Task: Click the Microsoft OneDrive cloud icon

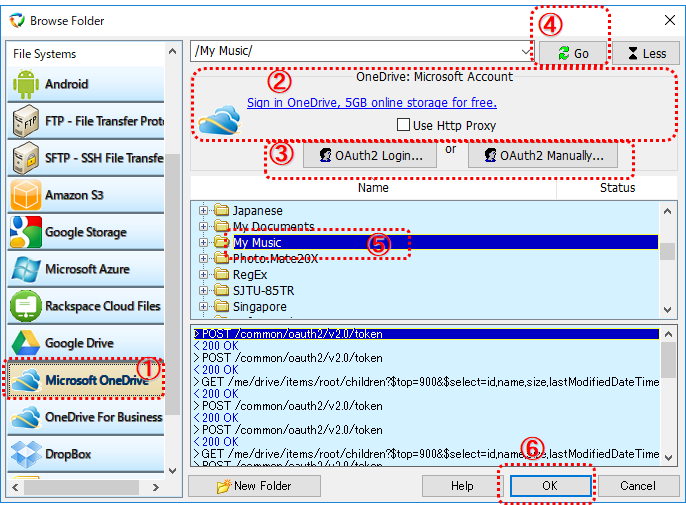Action: pos(25,380)
